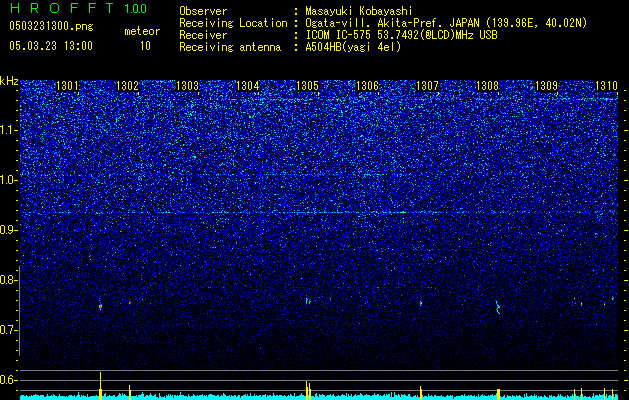Click the 0.9 kHz frequency axis label
This screenshot has width=629, height=400.
point(9,230)
